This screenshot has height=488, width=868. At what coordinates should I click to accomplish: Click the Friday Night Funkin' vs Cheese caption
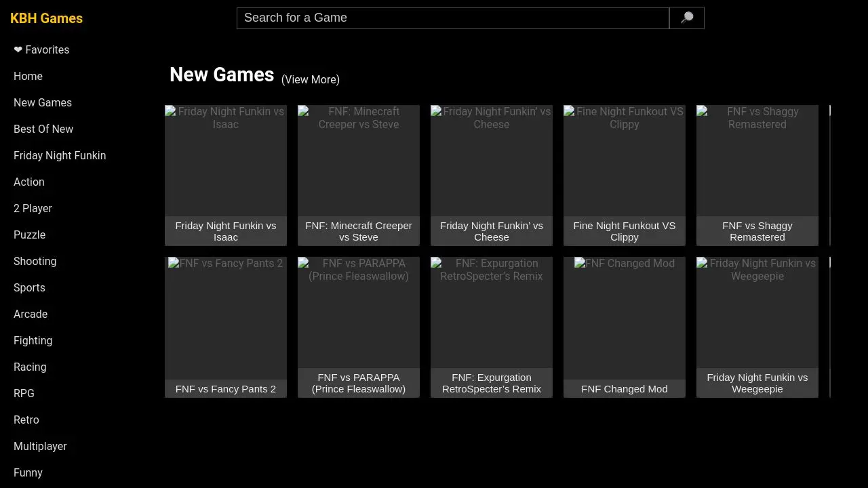[x=492, y=231]
